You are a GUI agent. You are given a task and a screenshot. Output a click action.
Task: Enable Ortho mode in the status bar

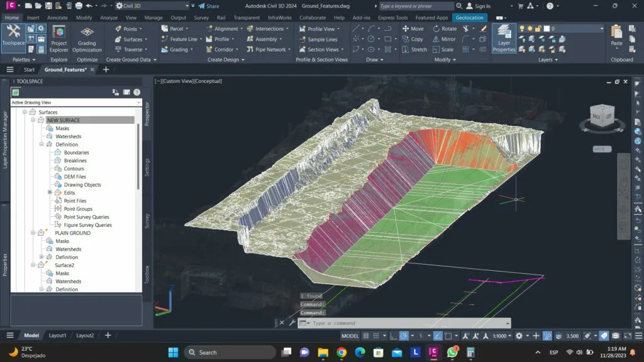click(393, 336)
